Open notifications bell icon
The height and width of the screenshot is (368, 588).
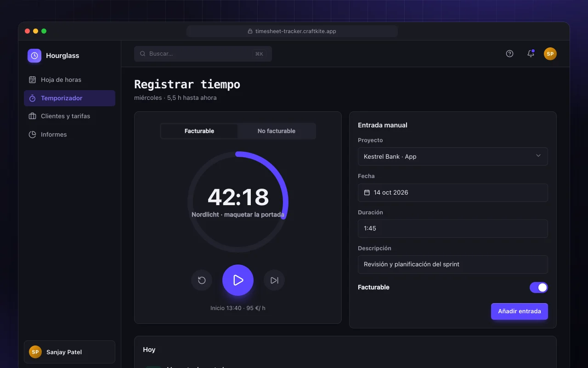[531, 54]
